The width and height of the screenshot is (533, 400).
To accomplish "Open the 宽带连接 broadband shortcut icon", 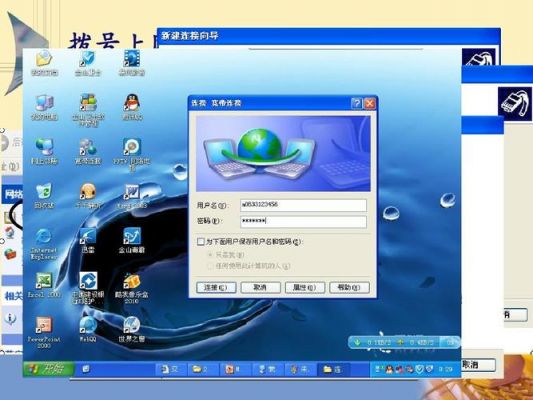I will click(88, 151).
